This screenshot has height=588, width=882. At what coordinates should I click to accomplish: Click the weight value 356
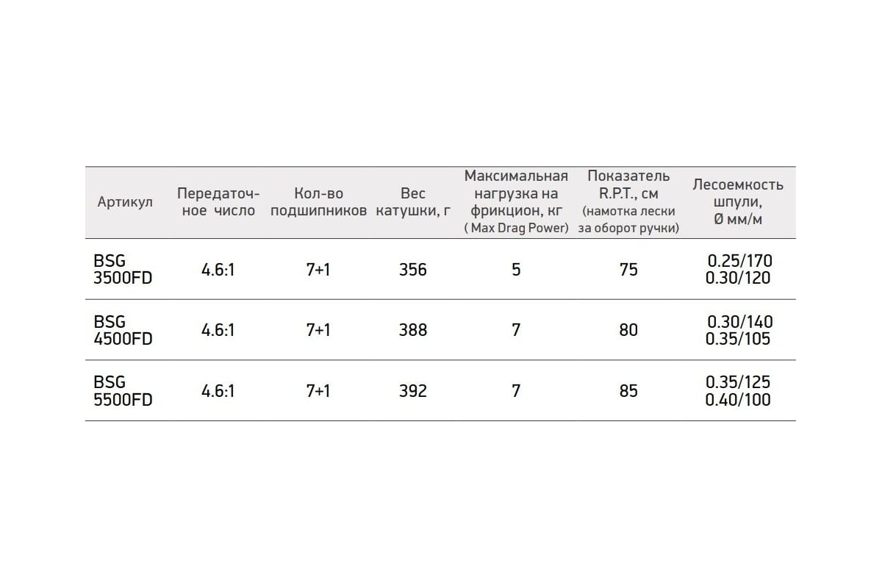tap(413, 270)
